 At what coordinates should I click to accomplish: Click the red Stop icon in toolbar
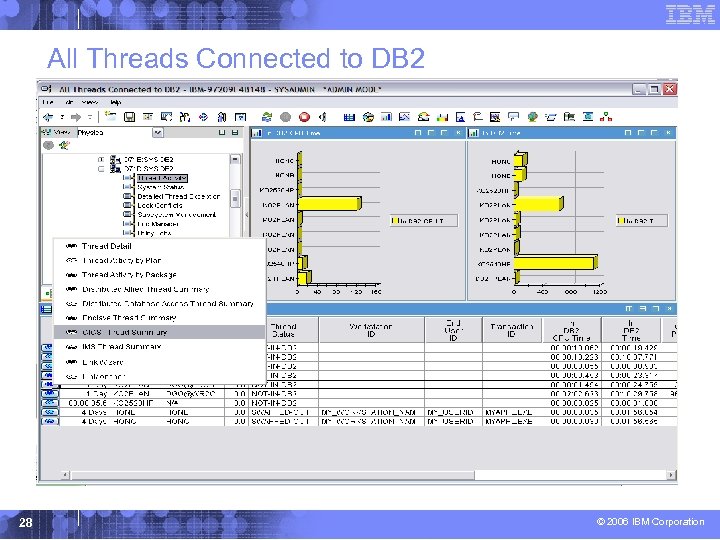pyautogui.click(x=304, y=117)
